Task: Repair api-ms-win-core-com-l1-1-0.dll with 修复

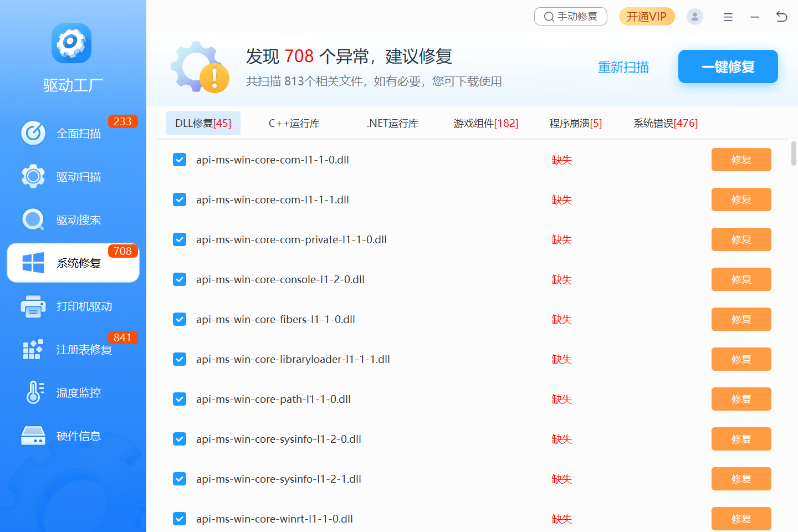Action: point(741,160)
